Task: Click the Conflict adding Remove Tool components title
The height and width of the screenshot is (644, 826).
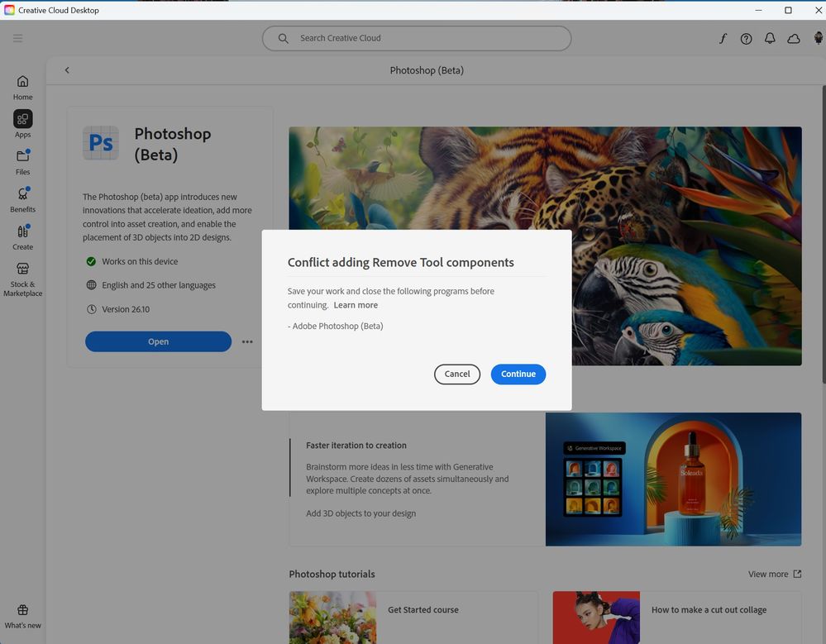Action: 401,262
